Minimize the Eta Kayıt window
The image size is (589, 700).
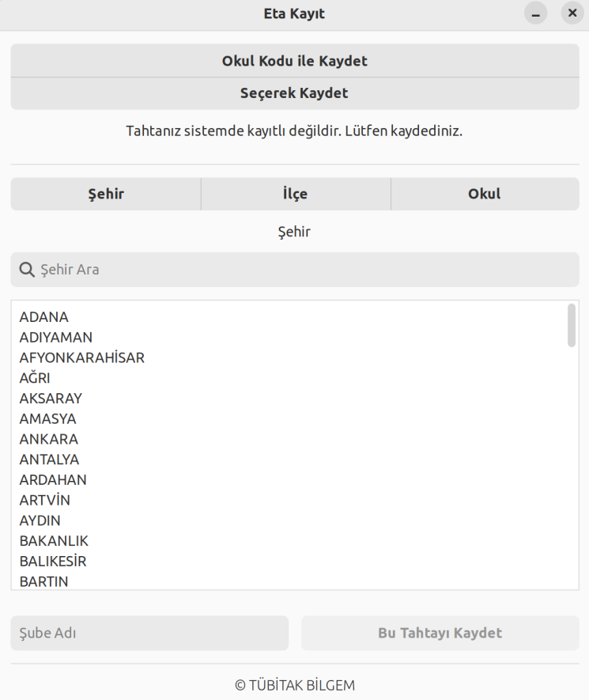tap(536, 13)
